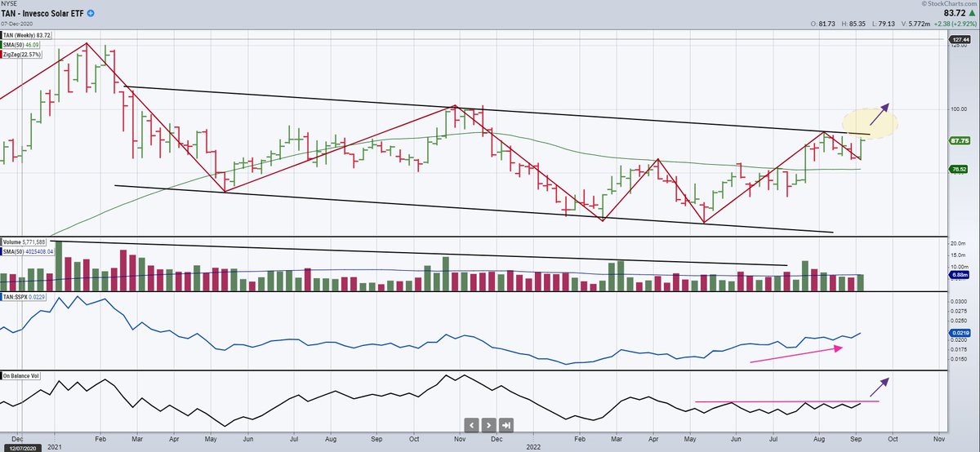Click the 100.00 price axis label
Screen dimensions: 980x452
point(960,109)
